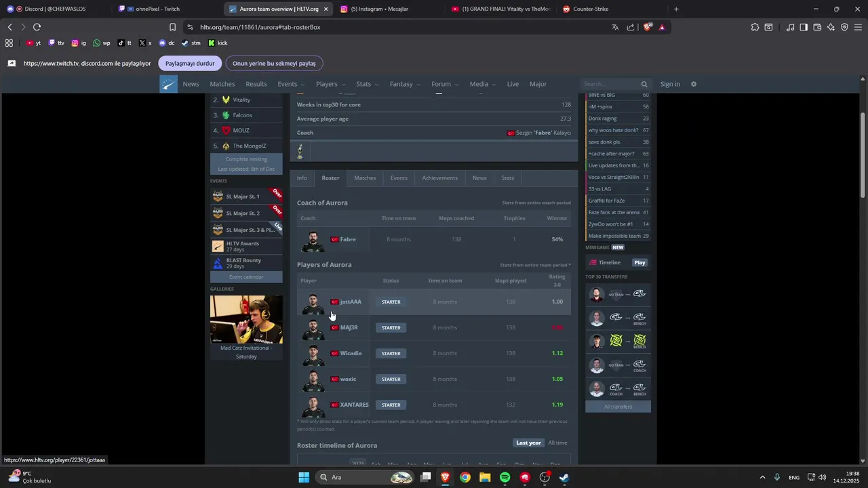The height and width of the screenshot is (488, 868).
Task: Click the 'All transfers' button
Action: [x=618, y=407]
